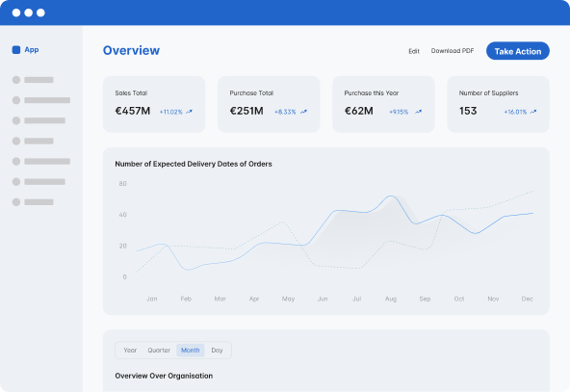Click the €62M purchase this year value
The width and height of the screenshot is (570, 392).
pos(359,111)
